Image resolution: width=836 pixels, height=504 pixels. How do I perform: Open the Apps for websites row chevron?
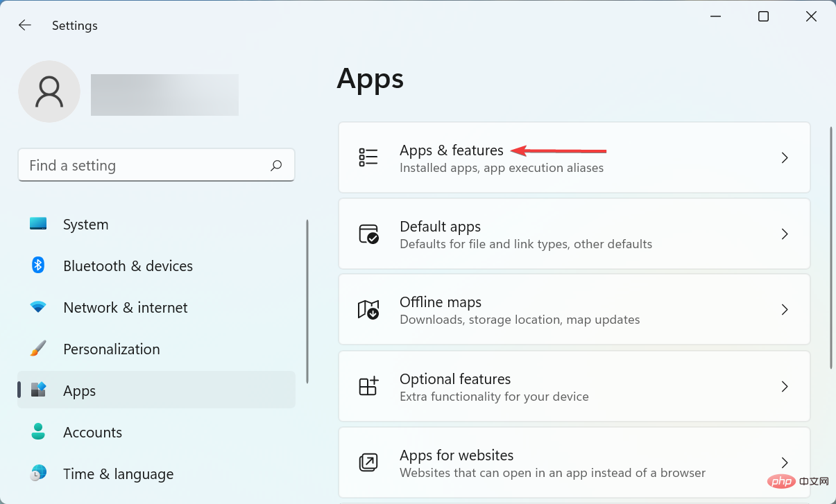tap(785, 462)
